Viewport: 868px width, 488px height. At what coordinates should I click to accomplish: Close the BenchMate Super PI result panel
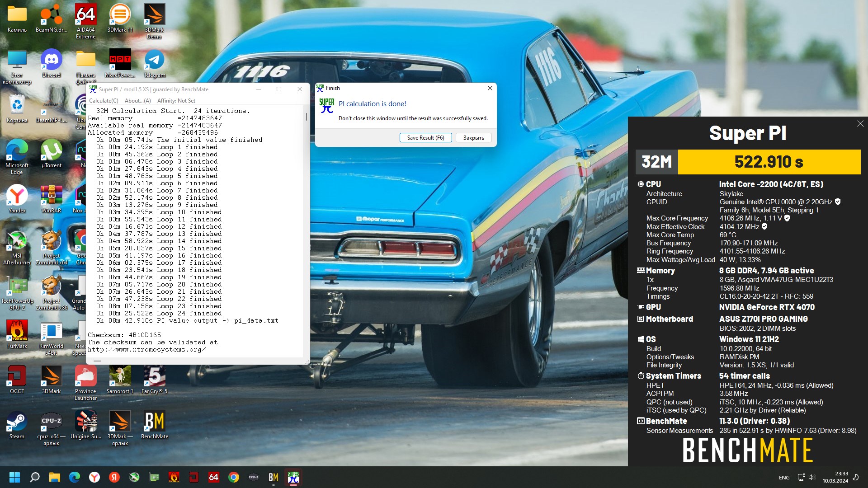(x=860, y=124)
